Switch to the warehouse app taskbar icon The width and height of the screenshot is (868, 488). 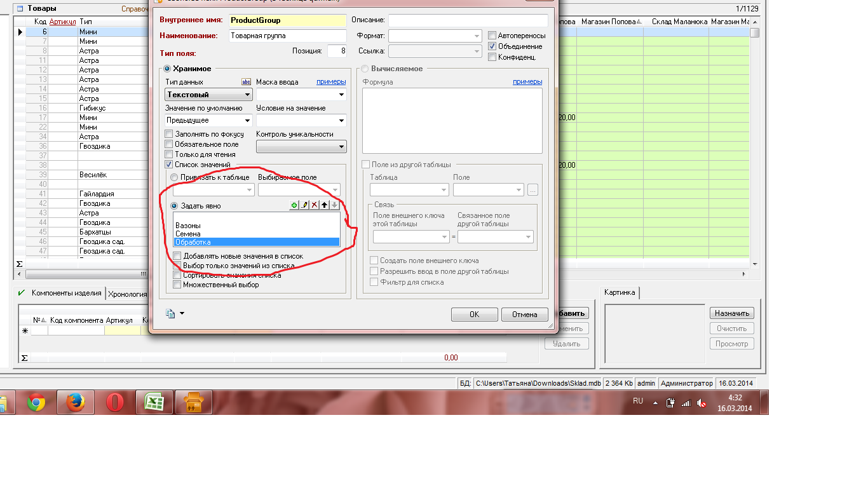point(193,402)
